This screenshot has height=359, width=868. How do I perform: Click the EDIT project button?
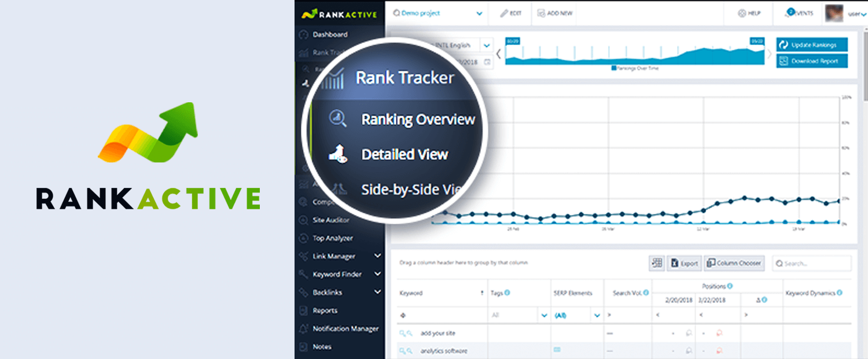click(x=510, y=13)
